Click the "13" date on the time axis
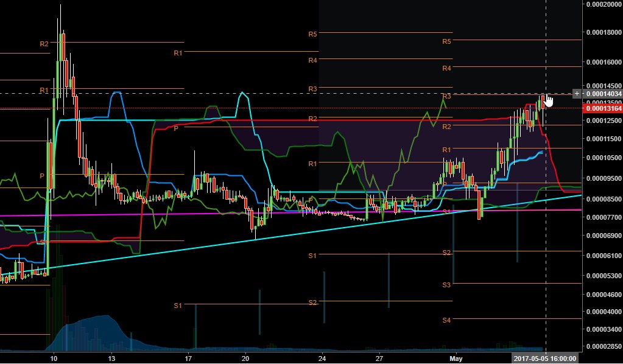The height and width of the screenshot is (364, 623). coord(111,359)
